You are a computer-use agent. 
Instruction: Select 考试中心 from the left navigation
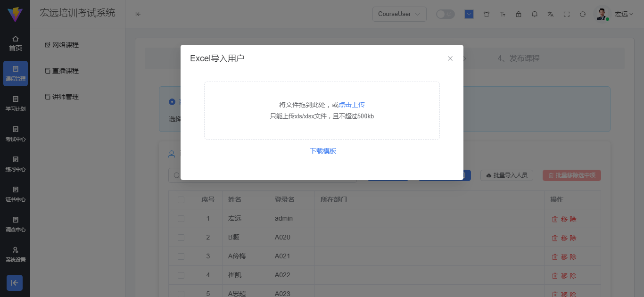[x=16, y=135]
